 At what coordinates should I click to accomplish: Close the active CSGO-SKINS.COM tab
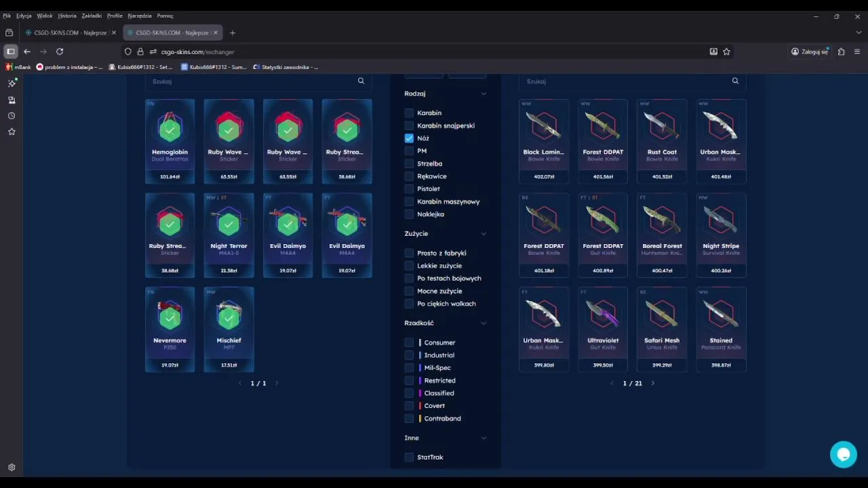pyautogui.click(x=216, y=33)
